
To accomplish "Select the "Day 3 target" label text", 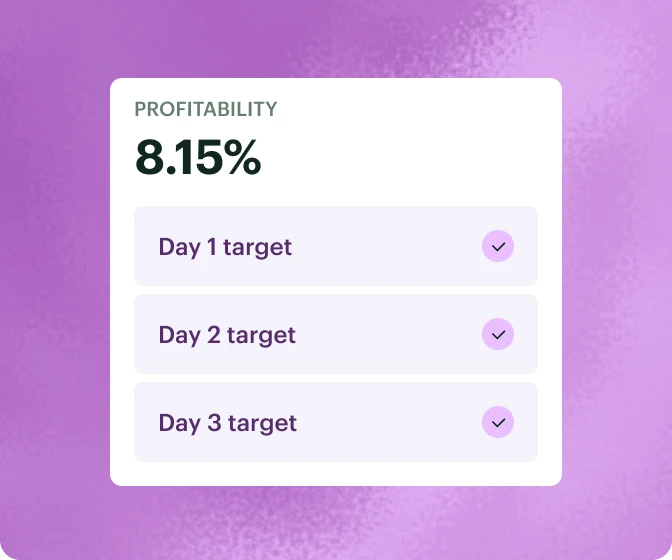I will pos(227,423).
